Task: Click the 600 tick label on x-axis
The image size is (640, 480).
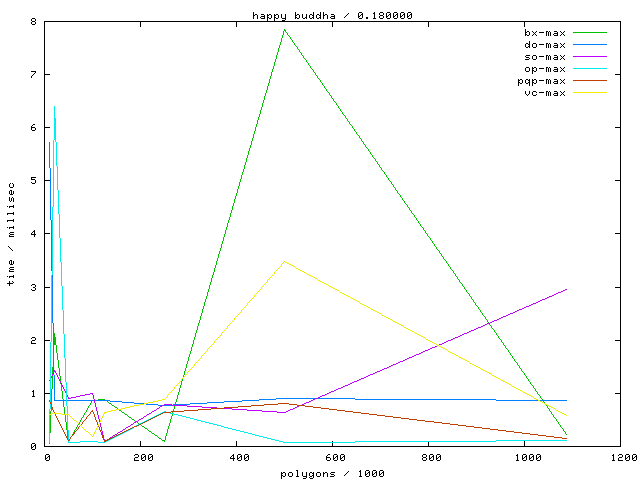Action: [333, 457]
